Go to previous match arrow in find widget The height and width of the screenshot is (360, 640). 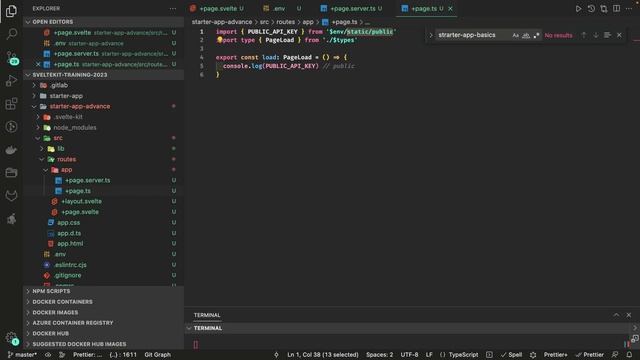pos(584,35)
